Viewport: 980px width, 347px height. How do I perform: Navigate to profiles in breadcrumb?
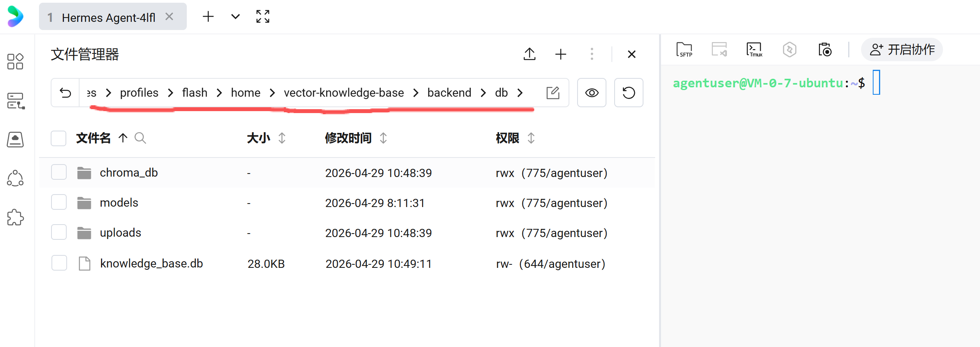coord(139,93)
